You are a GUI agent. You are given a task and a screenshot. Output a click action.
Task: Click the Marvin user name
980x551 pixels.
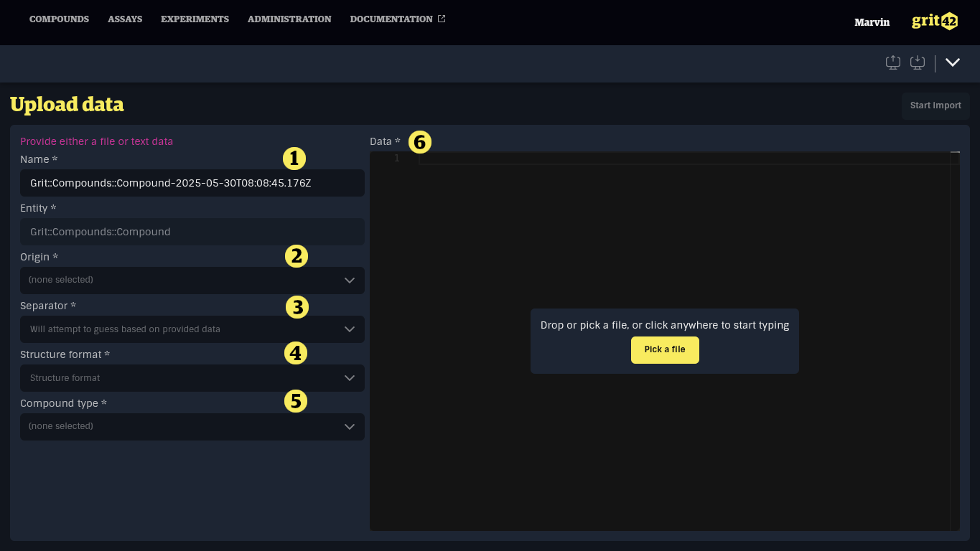(872, 22)
